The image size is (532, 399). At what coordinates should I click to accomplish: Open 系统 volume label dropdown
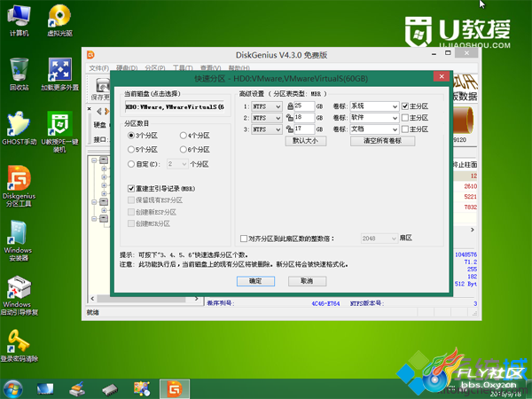pyautogui.click(x=374, y=106)
